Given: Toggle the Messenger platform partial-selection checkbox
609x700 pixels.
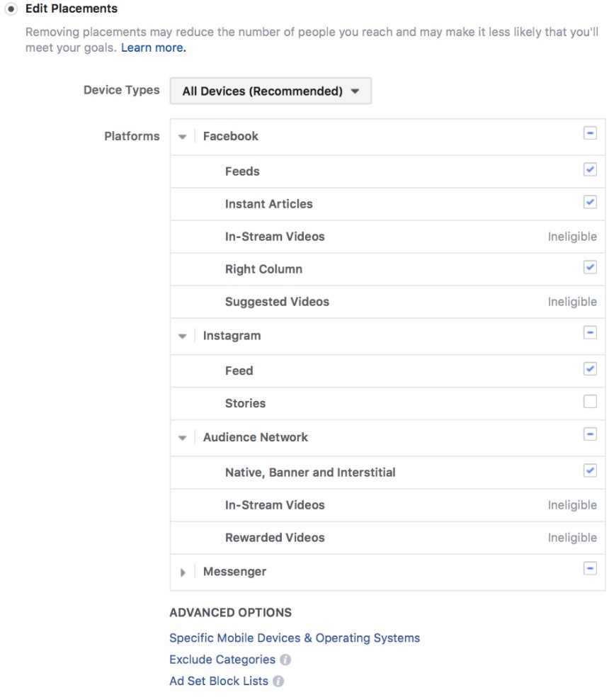Looking at the screenshot, I should (x=590, y=568).
